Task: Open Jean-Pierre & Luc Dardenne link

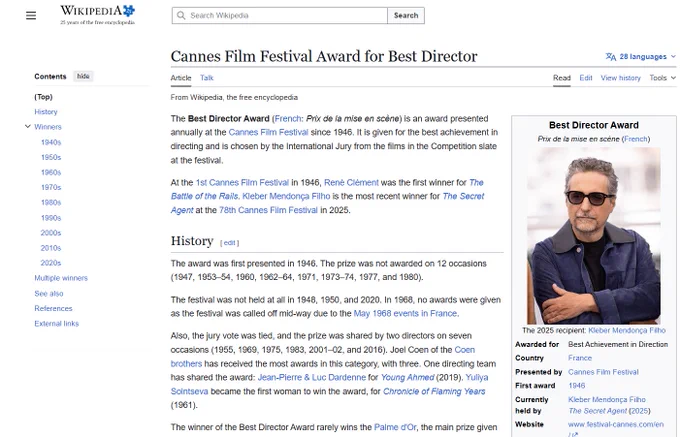Action: click(x=312, y=378)
